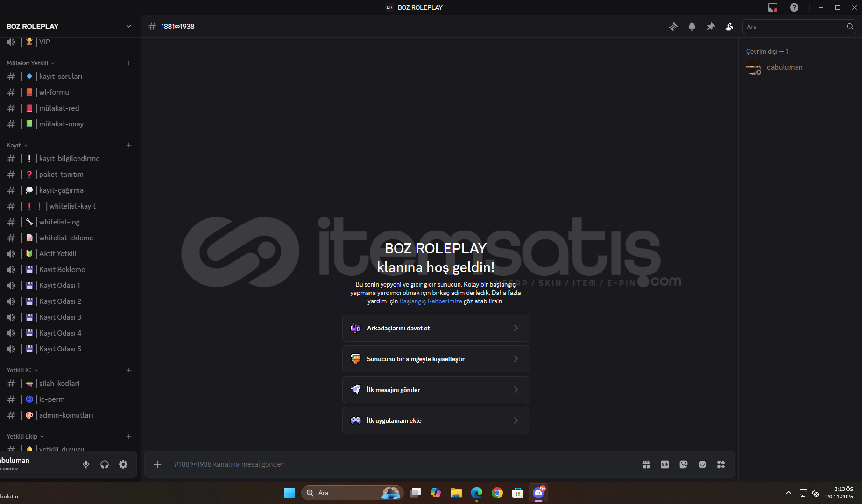862x504 pixels.
Task: Open the Arkadaşlarını davet et card
Action: point(436,328)
